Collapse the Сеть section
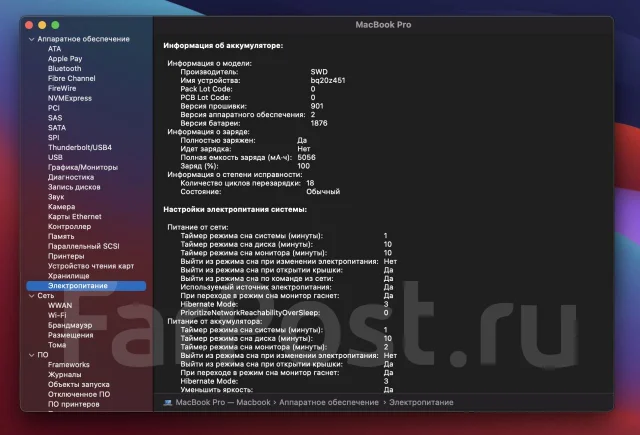Screen dimensions: 640x435 (31, 296)
